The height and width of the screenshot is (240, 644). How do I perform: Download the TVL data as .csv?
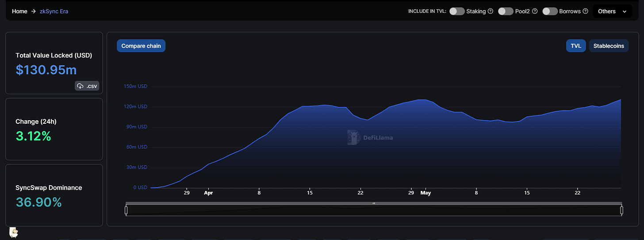pyautogui.click(x=87, y=86)
